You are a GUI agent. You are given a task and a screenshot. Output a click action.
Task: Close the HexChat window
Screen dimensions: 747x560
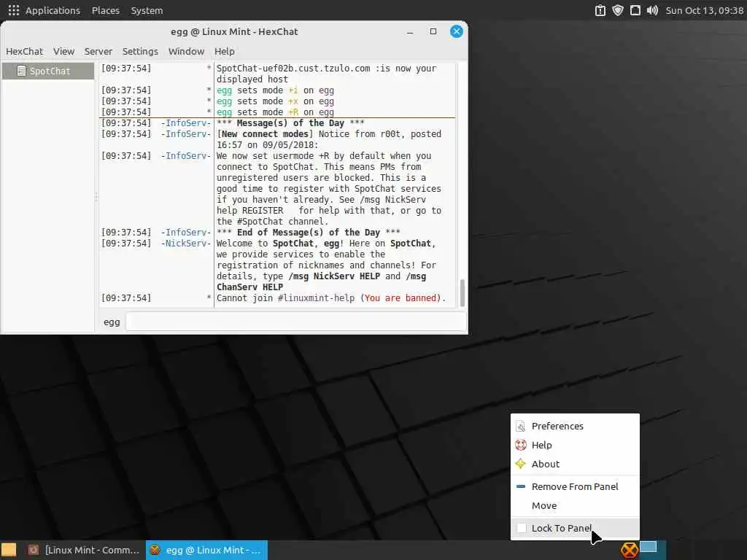[x=457, y=31]
